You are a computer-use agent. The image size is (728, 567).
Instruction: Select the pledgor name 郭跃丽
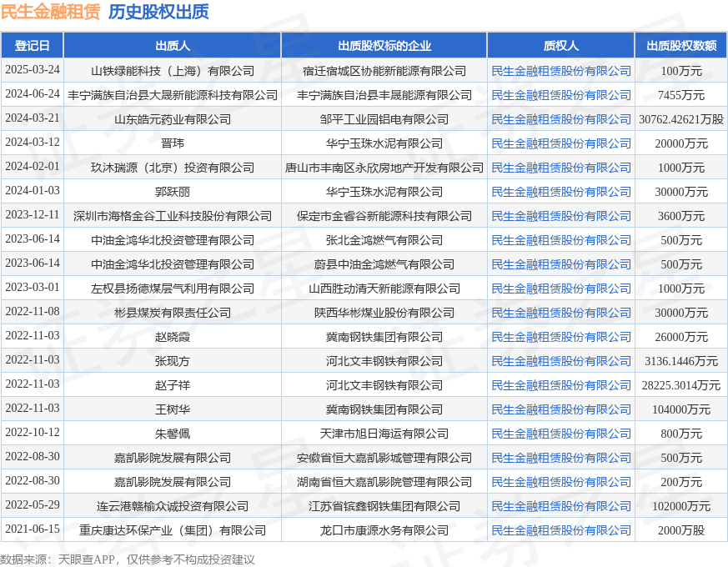click(173, 192)
